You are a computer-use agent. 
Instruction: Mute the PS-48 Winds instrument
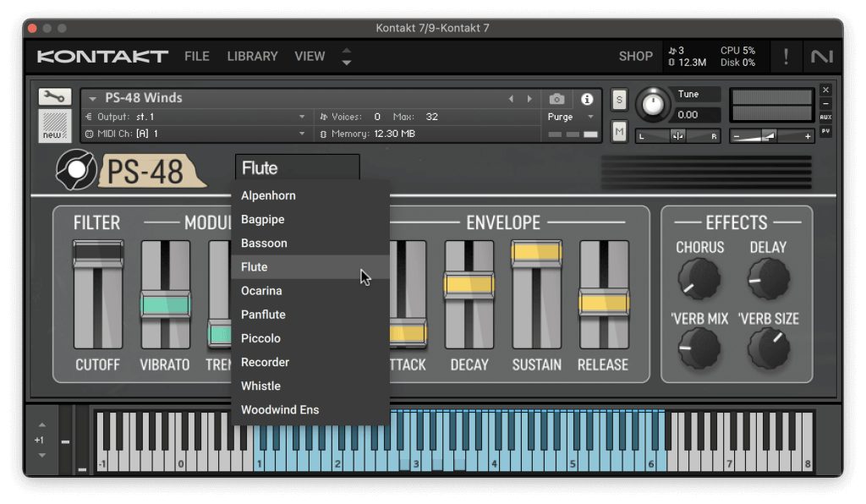[x=618, y=131]
